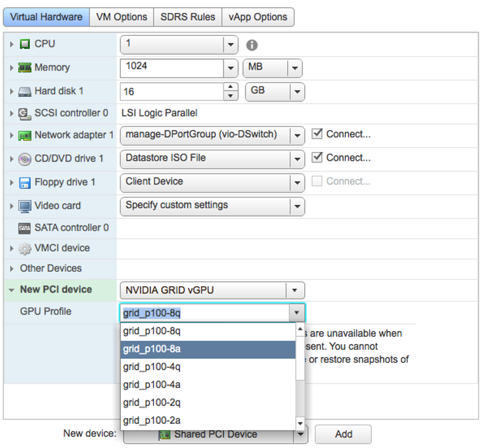Expand the SCSI controller 0 row
Image resolution: width=481 pixels, height=448 pixels.
tap(12, 113)
